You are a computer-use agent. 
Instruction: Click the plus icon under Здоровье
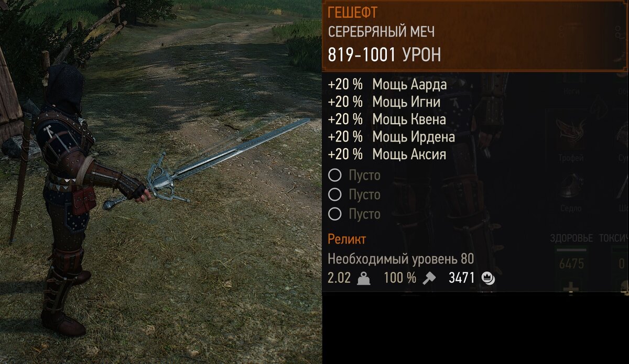571,288
